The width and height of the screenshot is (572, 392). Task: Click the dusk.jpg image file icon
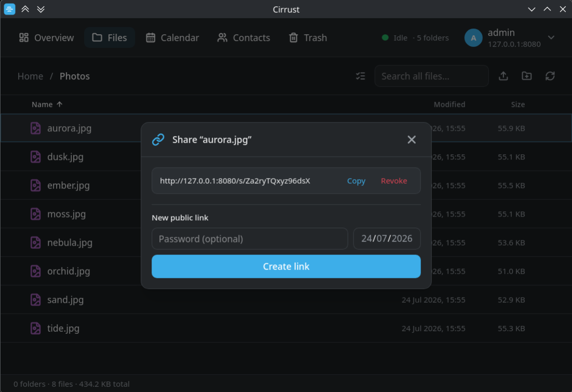35,157
